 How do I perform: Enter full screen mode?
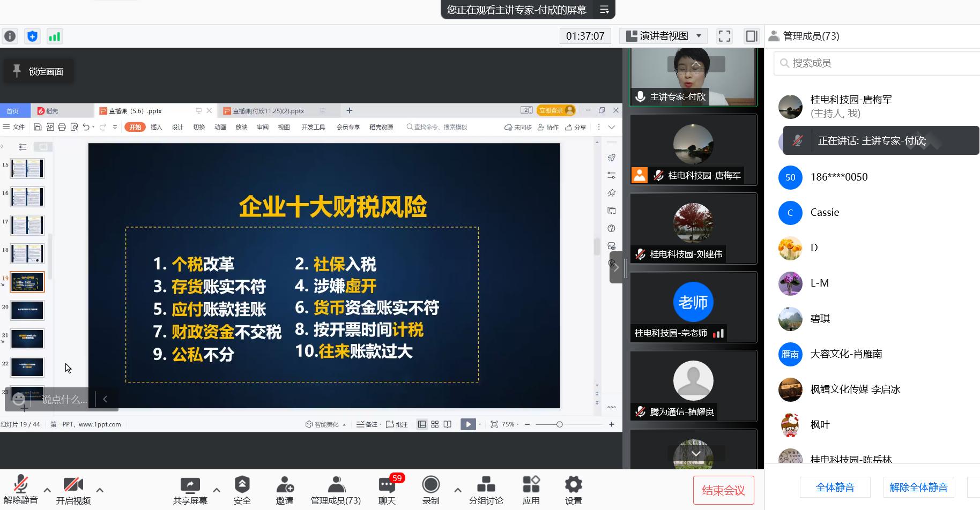(724, 36)
